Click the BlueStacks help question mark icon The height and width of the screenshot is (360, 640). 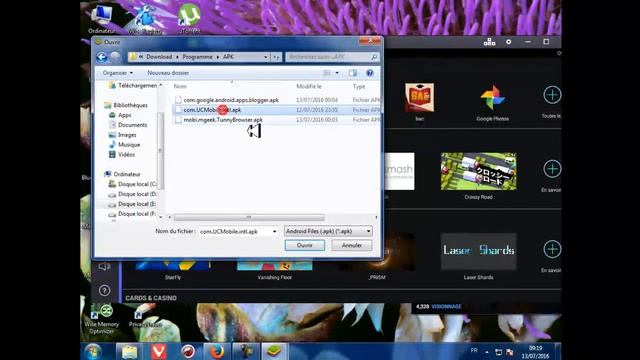coord(104,290)
